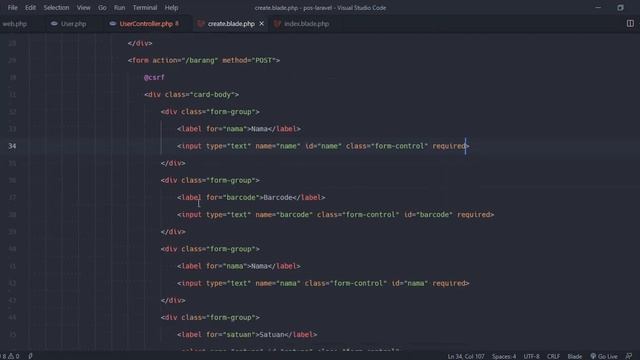Image resolution: width=640 pixels, height=360 pixels.
Task: Open the Go menu
Action: pyautogui.click(x=102, y=8)
